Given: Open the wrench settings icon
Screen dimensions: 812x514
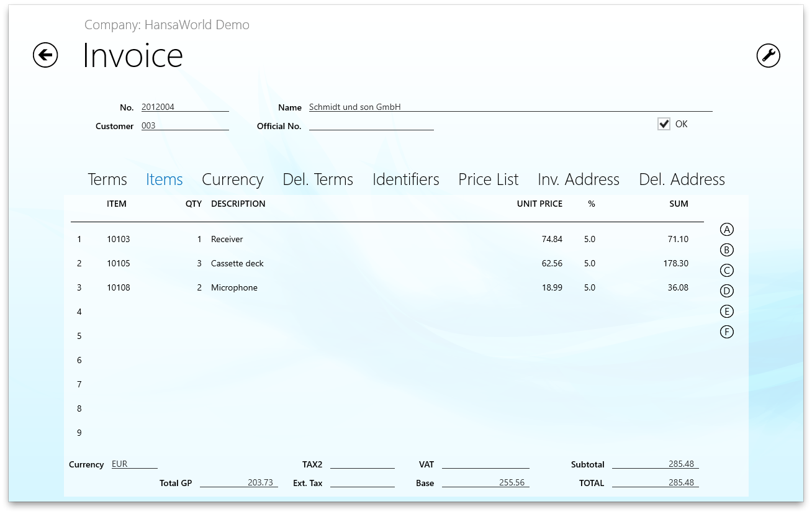Looking at the screenshot, I should 768,55.
